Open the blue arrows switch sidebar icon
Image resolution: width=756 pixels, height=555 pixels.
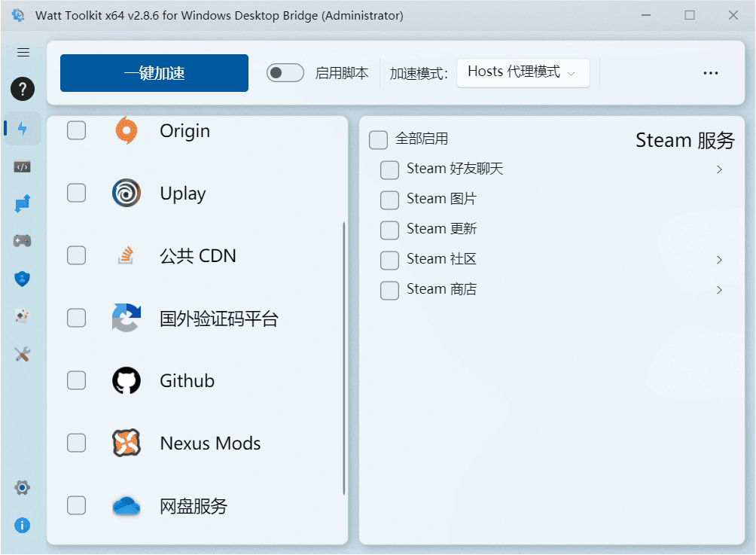pos(22,203)
